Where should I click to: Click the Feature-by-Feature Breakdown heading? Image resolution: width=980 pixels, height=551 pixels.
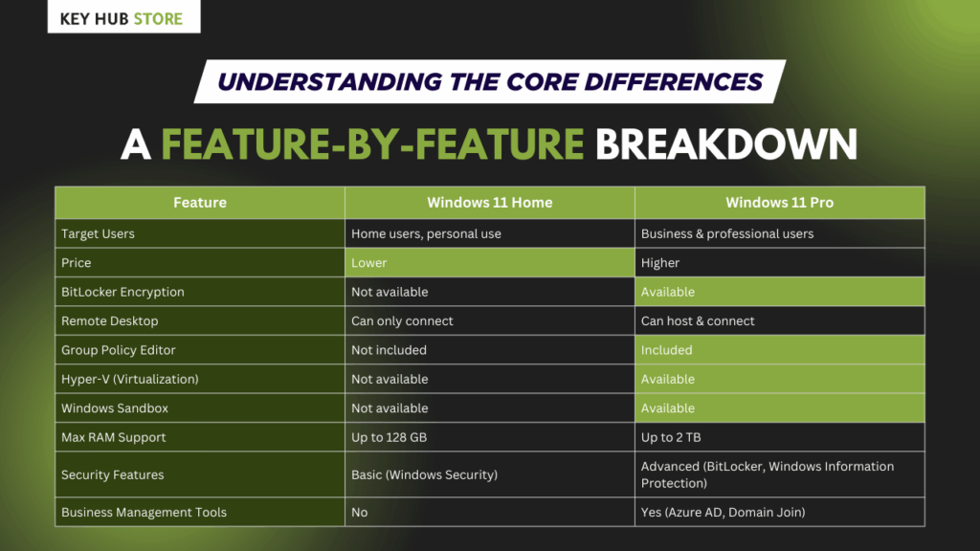tap(490, 143)
